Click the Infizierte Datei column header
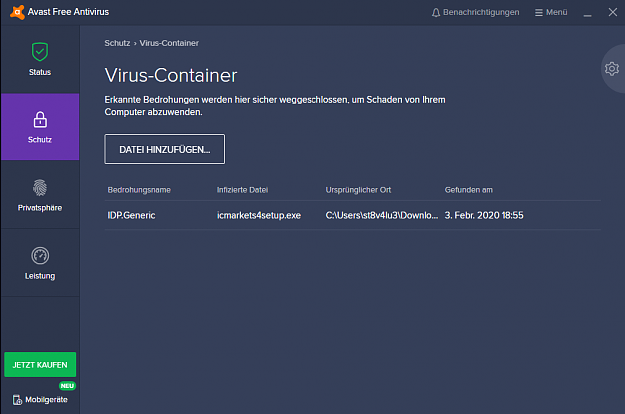 [x=242, y=190]
